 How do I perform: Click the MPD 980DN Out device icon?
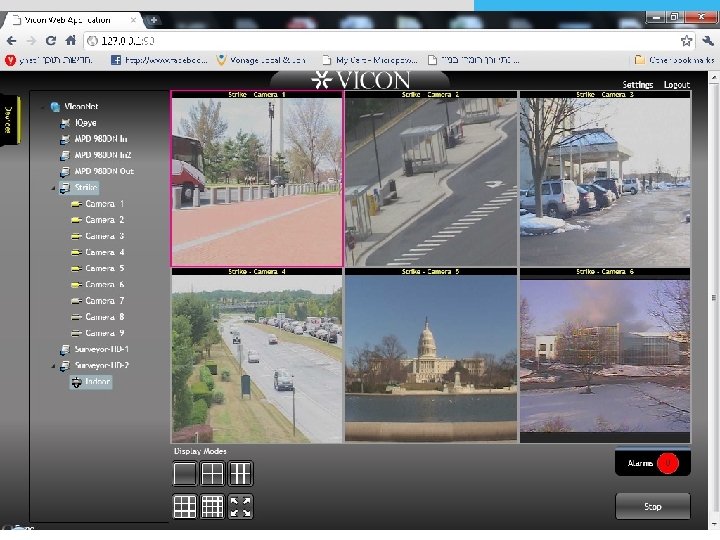tap(65, 171)
